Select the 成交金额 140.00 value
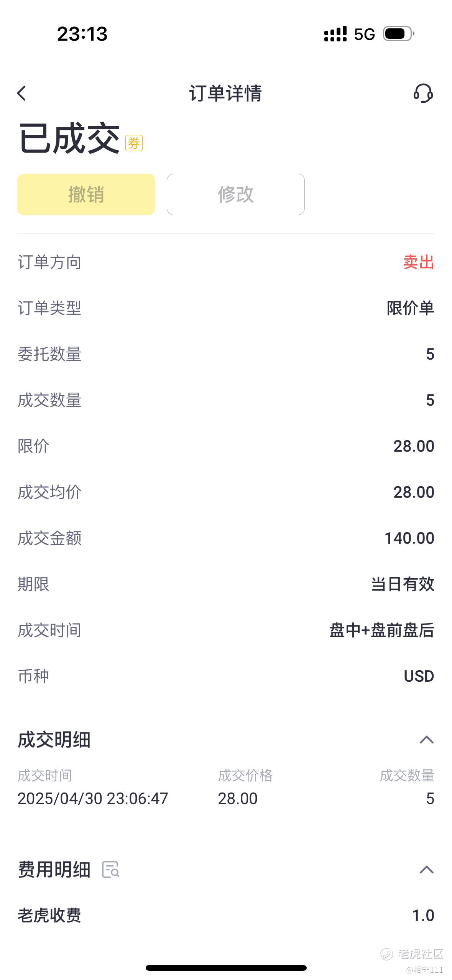This screenshot has height=980, width=452. tap(409, 538)
